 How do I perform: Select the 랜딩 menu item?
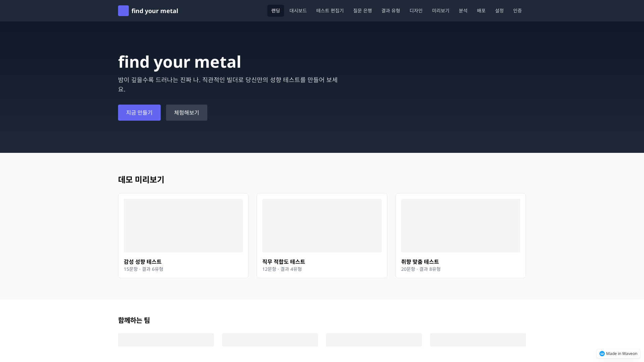pyautogui.click(x=275, y=11)
